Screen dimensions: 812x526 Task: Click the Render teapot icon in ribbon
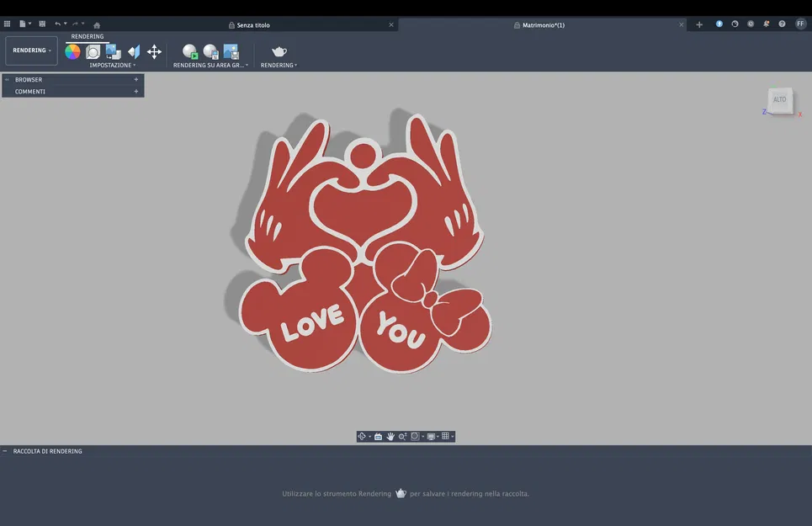279,51
